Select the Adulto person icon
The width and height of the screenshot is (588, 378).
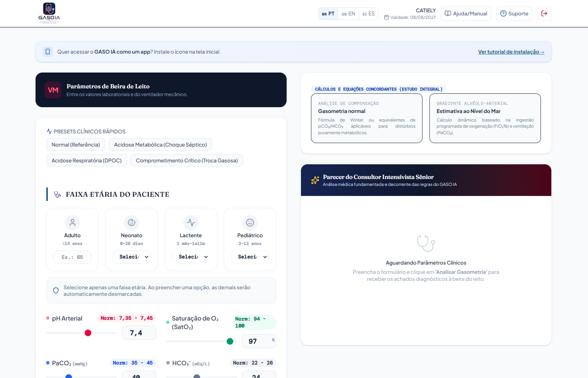[x=73, y=223]
